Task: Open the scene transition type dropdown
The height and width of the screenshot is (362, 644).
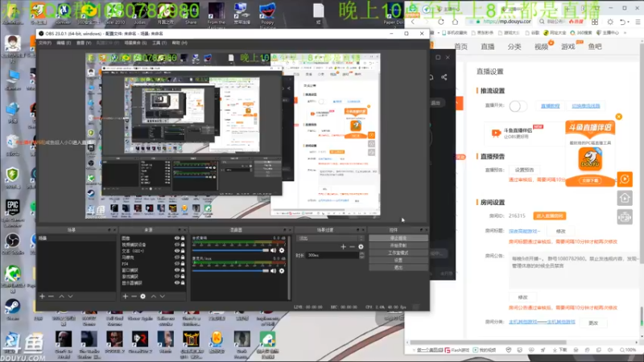Action: tap(330, 238)
